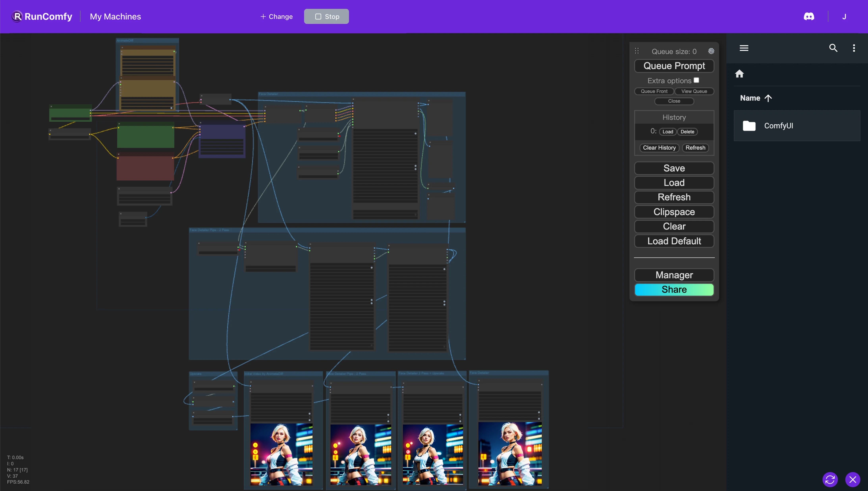The height and width of the screenshot is (491, 868).
Task: Click the purple node in the graph
Action: (222, 140)
